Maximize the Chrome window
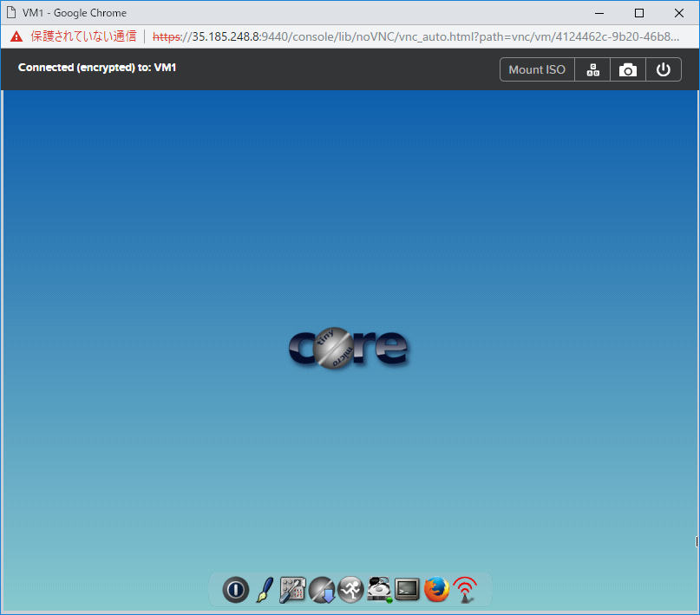Viewport: 700px width, 615px height. tap(639, 13)
